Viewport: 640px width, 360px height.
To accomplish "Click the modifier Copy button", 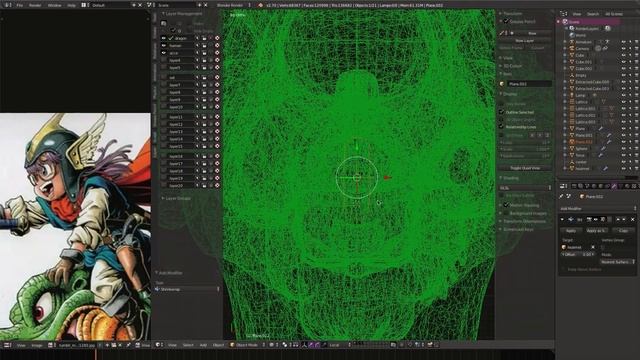I will coord(623,231).
